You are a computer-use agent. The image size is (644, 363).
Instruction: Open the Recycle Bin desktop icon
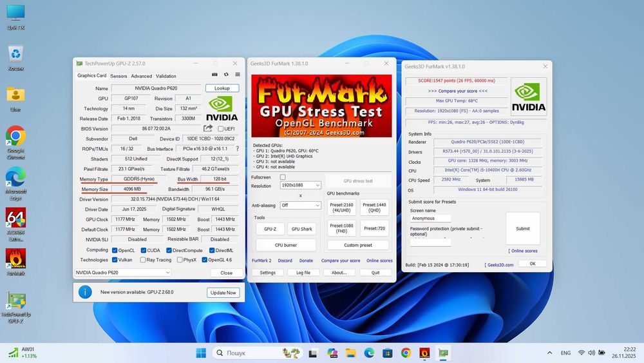[15, 57]
